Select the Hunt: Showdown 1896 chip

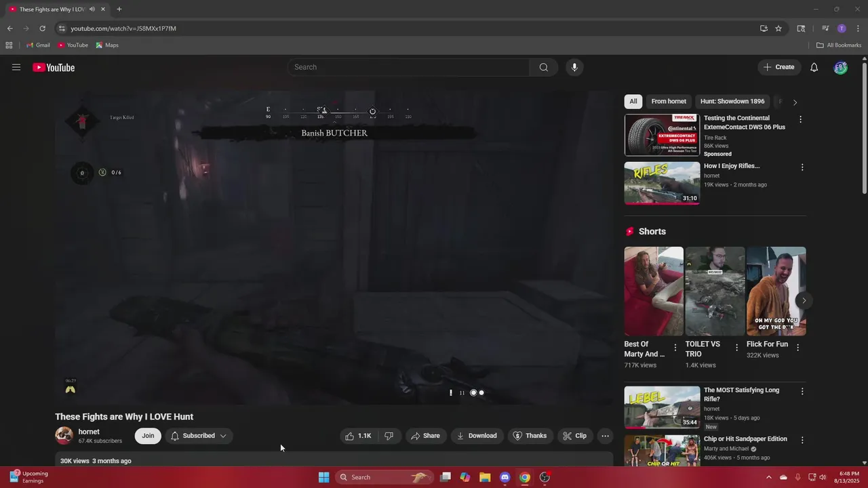point(732,102)
